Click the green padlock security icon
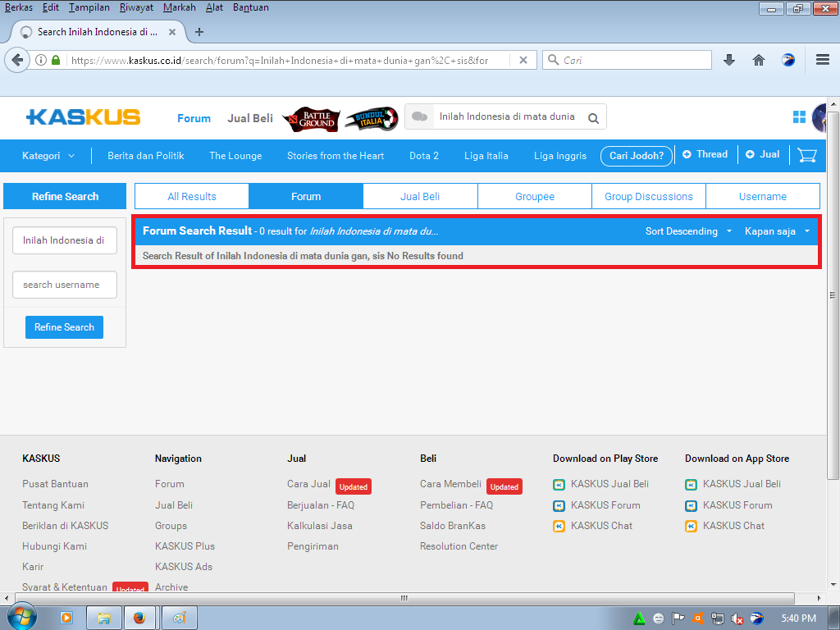Image resolution: width=840 pixels, height=630 pixels. [x=56, y=60]
